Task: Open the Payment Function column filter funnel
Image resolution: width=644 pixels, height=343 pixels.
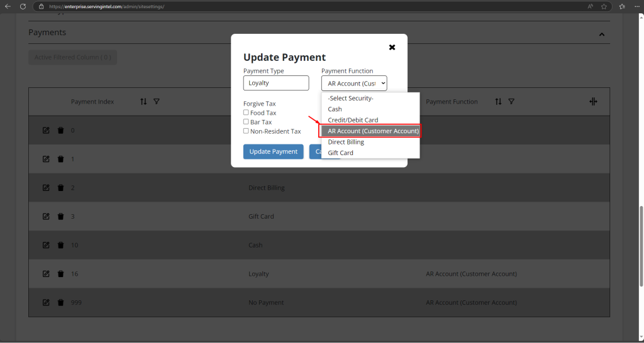Action: 511,101
